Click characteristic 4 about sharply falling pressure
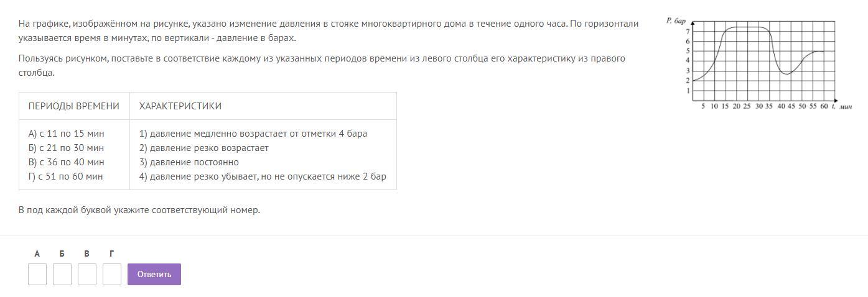The image size is (868, 297). 263,176
